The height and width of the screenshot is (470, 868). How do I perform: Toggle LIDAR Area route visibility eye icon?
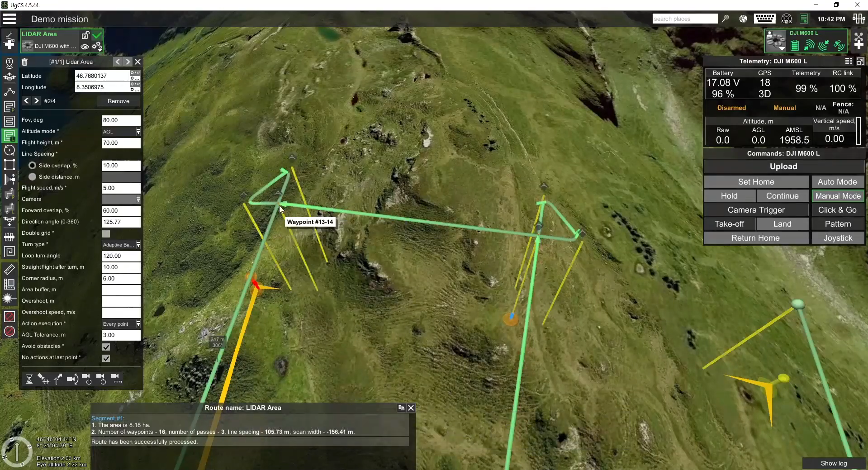pyautogui.click(x=85, y=47)
